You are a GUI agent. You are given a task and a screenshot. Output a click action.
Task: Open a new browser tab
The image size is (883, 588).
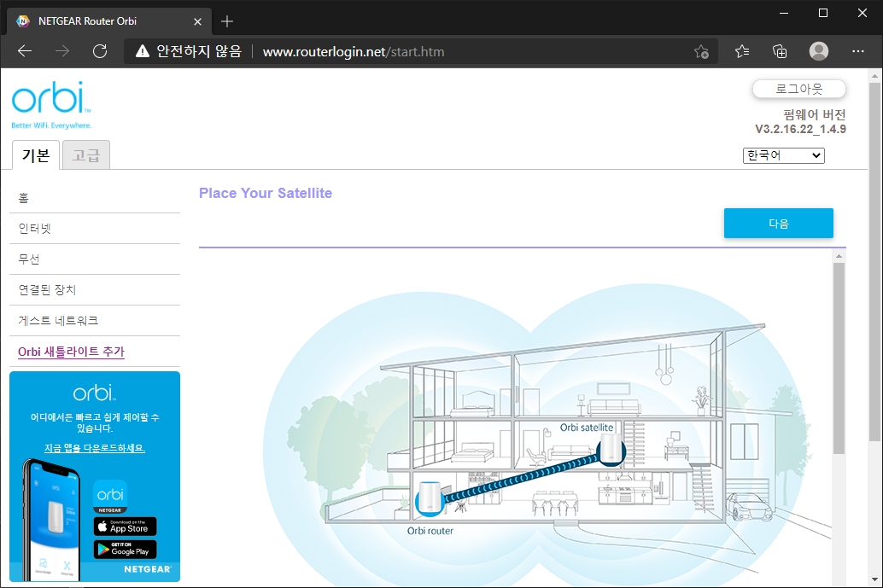[227, 21]
